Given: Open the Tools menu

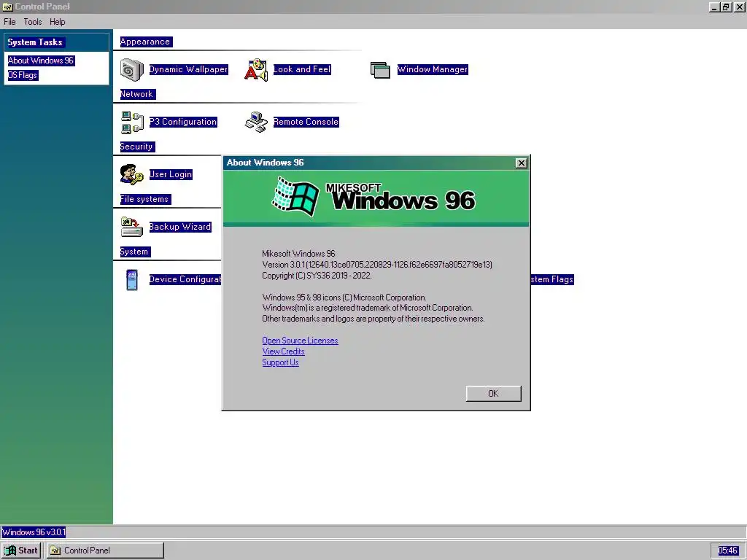Looking at the screenshot, I should pos(33,22).
